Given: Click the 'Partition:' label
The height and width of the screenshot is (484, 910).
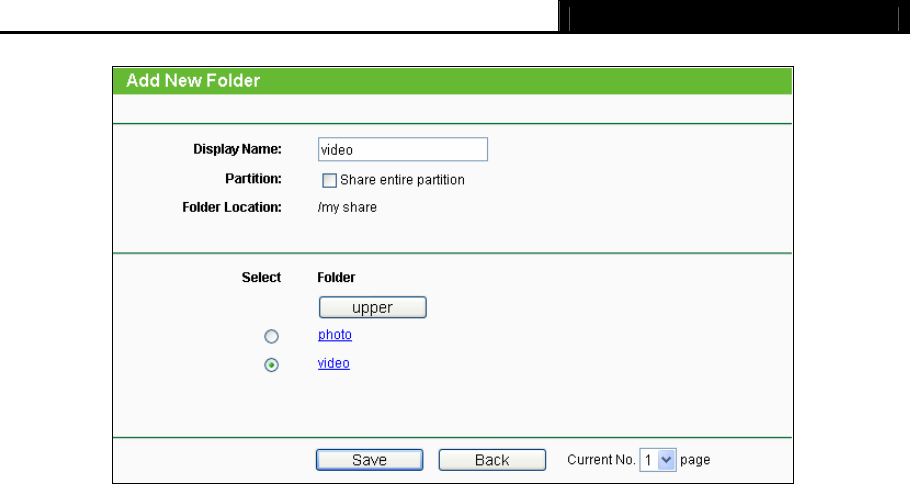Looking at the screenshot, I should [254, 179].
